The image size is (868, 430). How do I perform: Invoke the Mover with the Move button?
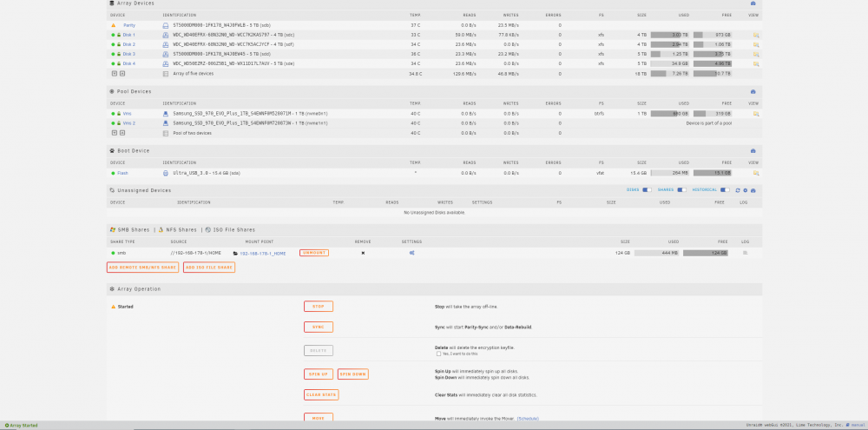319,417
